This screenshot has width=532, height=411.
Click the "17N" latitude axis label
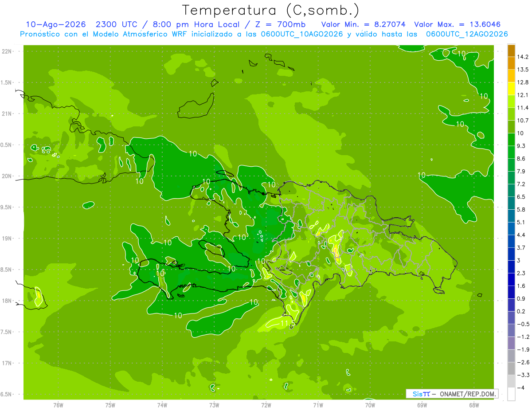point(7,363)
